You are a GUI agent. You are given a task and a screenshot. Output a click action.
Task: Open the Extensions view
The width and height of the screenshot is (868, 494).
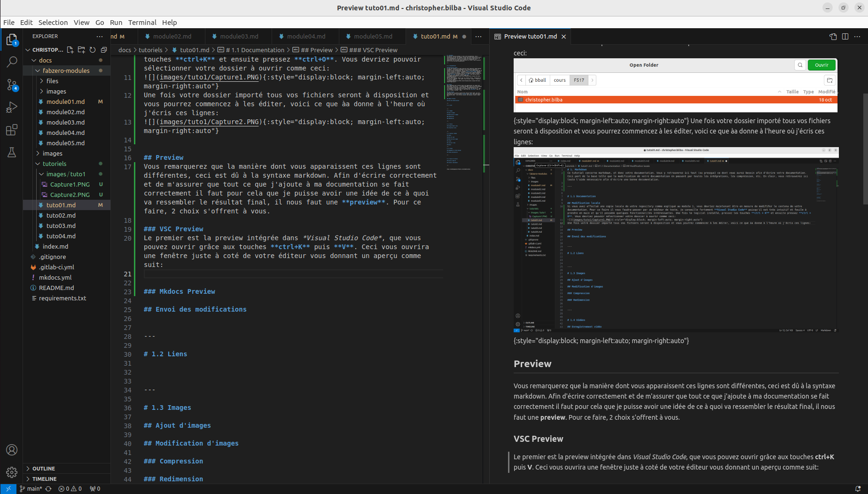(x=12, y=130)
